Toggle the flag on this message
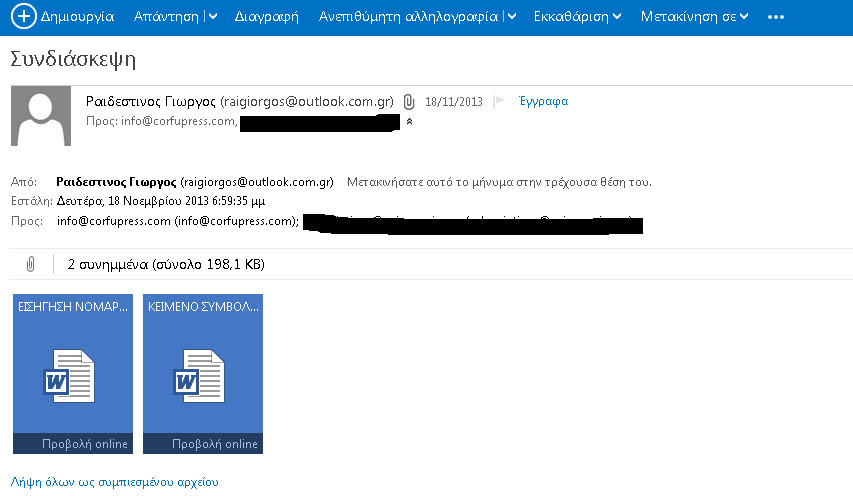Viewport: 853px width, 496px height. [x=499, y=102]
